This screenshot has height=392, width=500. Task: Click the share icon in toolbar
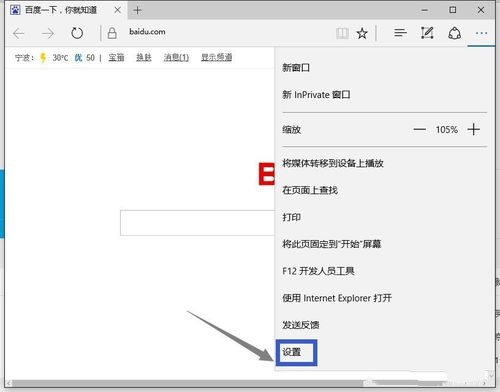(454, 33)
